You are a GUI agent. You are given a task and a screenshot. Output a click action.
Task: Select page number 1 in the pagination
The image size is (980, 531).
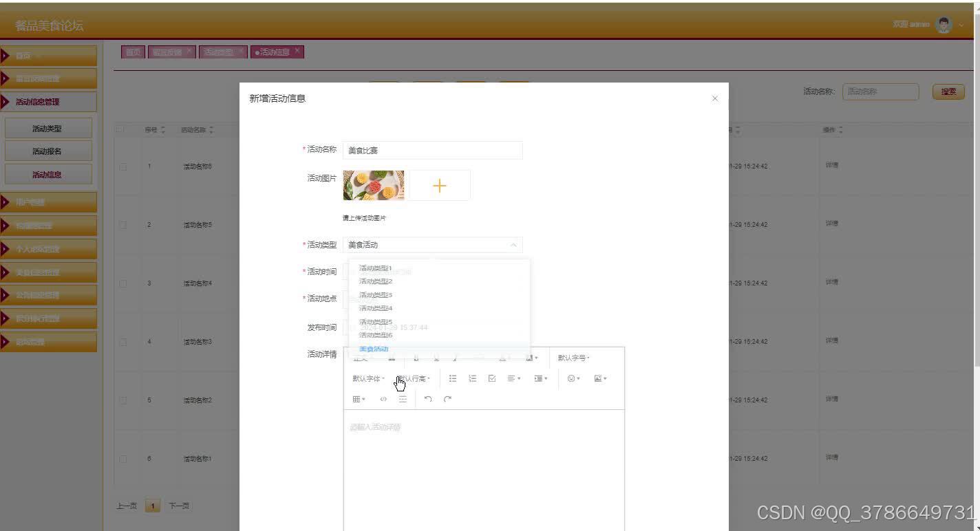[153, 506]
